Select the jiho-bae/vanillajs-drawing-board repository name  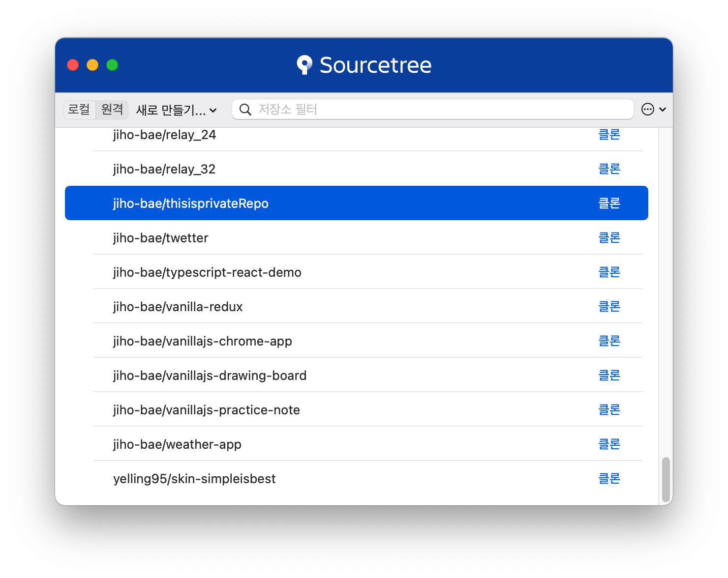point(210,376)
